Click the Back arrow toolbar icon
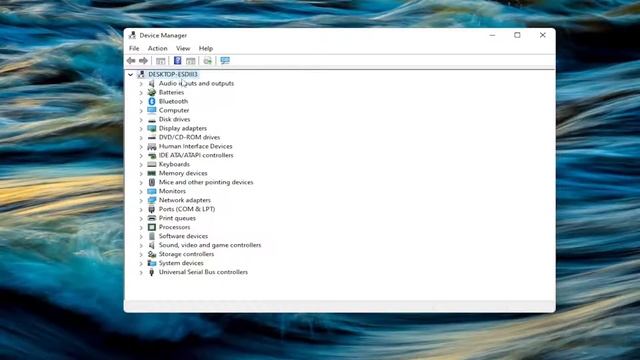 click(x=131, y=61)
